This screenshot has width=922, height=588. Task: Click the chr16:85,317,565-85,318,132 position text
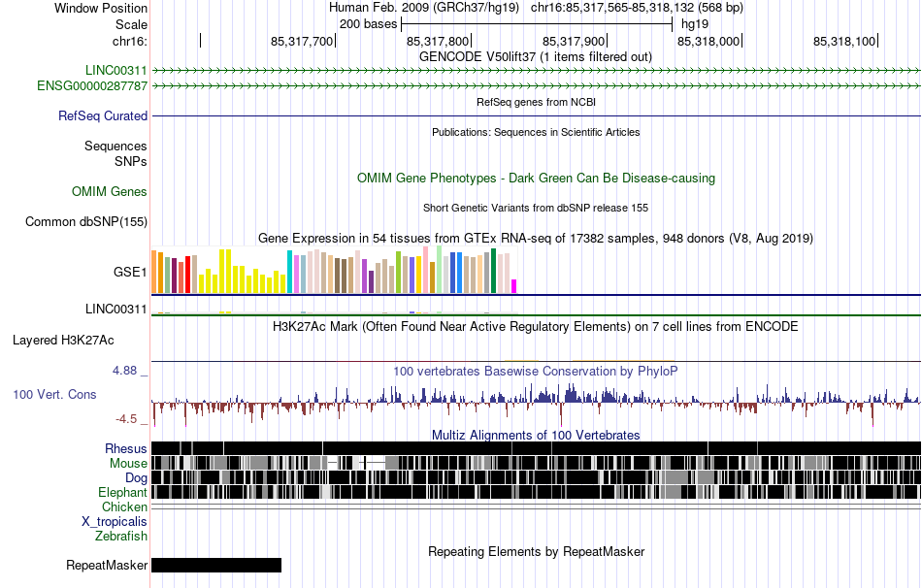point(637,8)
